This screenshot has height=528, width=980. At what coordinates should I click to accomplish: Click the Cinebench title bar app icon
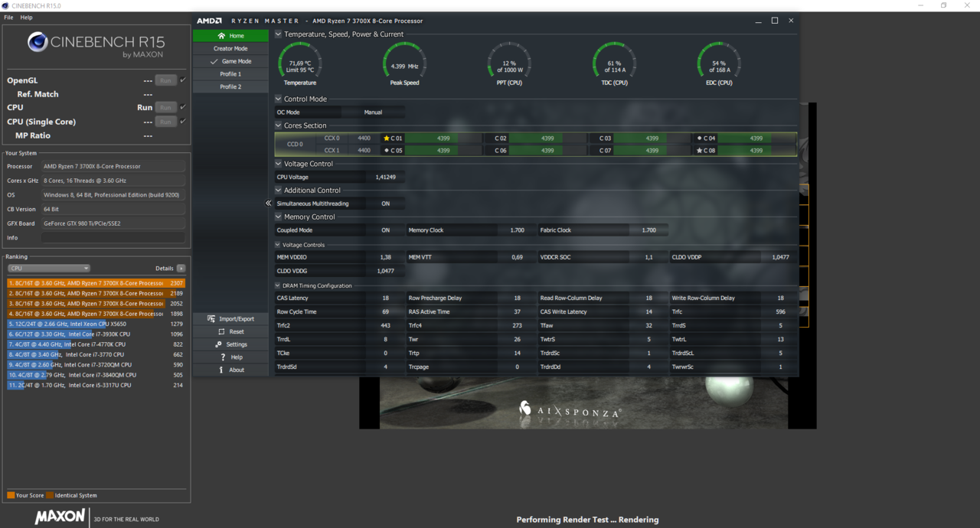6,5
